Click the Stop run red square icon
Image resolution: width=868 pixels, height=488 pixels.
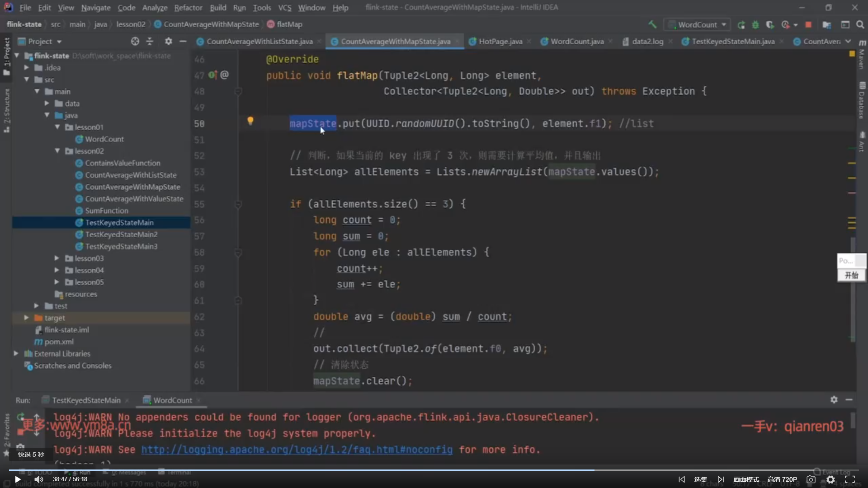tap(808, 24)
